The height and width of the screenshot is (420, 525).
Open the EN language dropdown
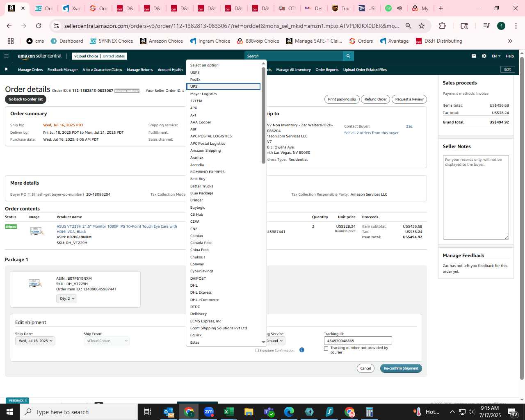click(496, 56)
